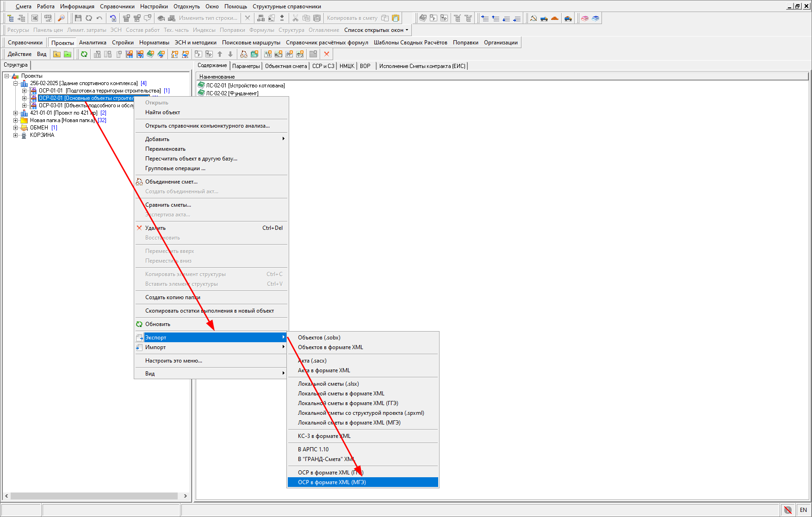This screenshot has height=517, width=812.
Task: Click the pink books stack icon
Action: (585, 18)
